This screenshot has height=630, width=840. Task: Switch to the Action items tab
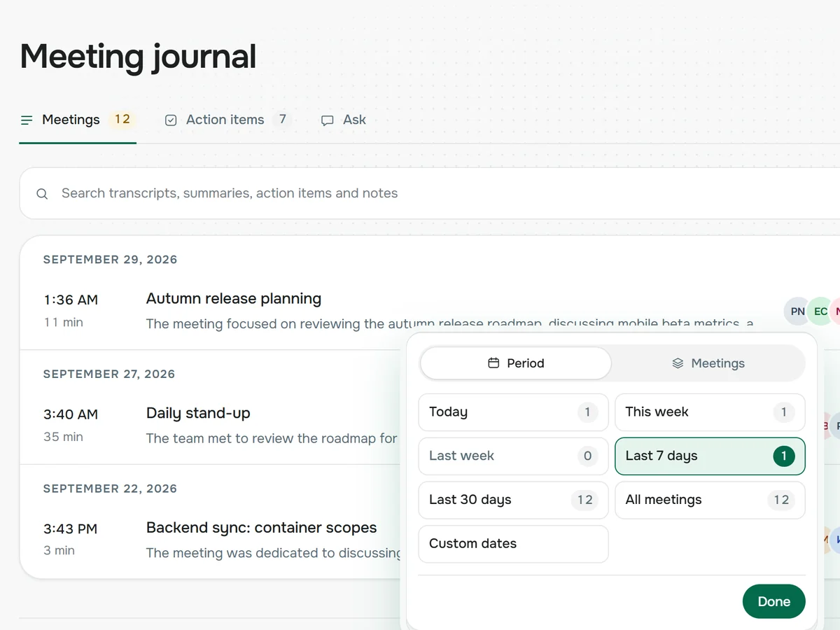pyautogui.click(x=228, y=120)
